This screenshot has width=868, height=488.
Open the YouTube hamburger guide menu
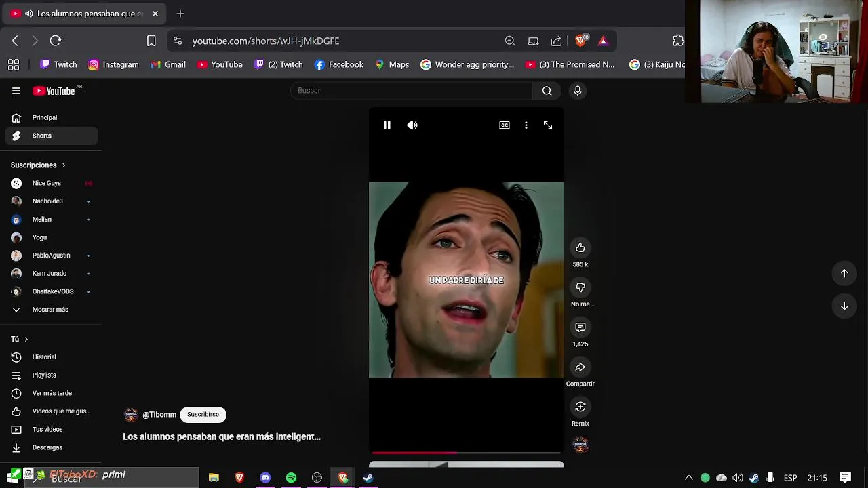click(16, 91)
